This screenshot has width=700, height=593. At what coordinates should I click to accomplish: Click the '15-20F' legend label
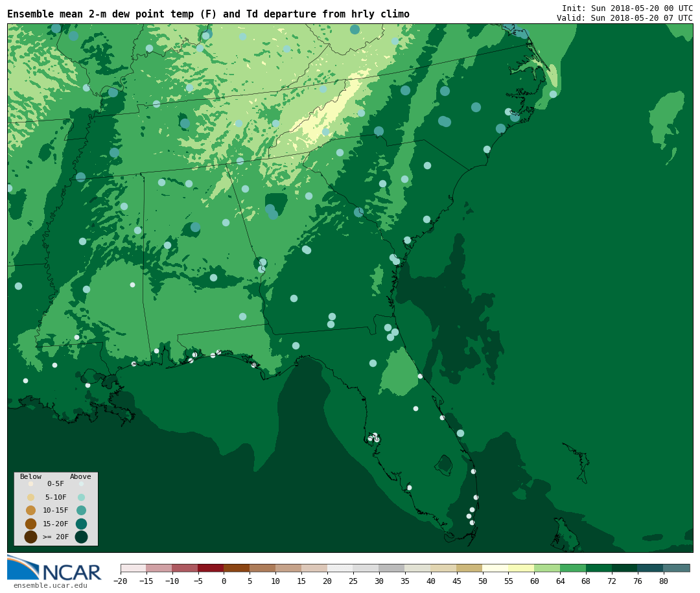pyautogui.click(x=56, y=524)
